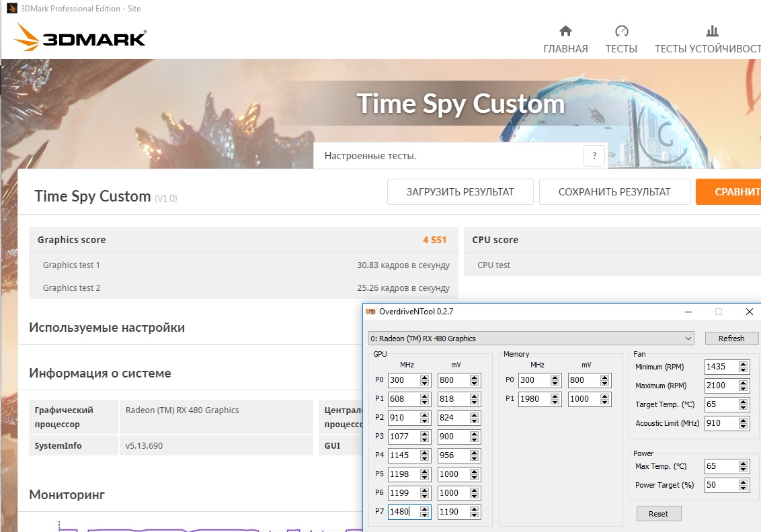Click Graphics test 2 row
This screenshot has height=532, width=761.
click(243, 287)
